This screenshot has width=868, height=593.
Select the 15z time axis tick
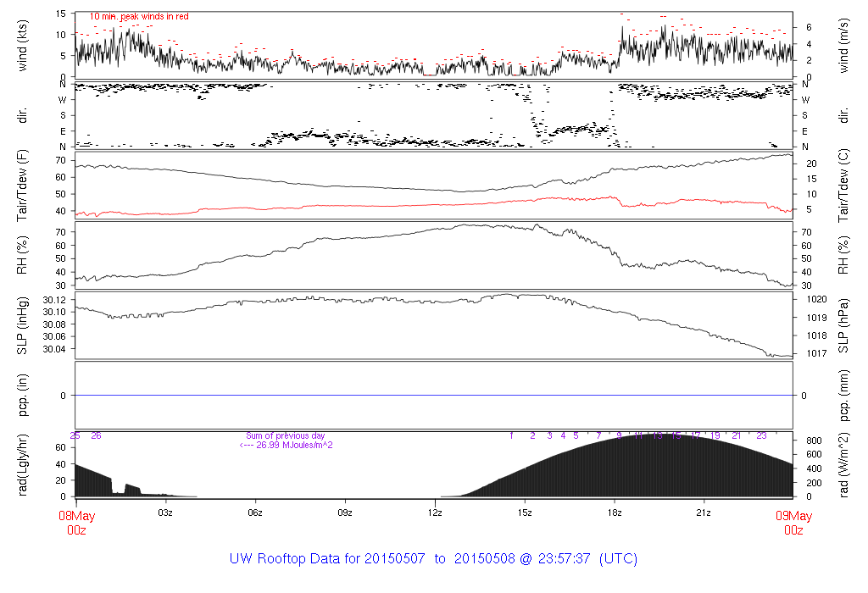point(525,513)
